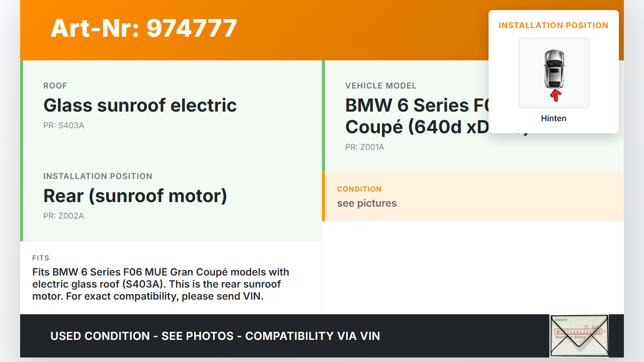Screen dimensions: 644x362
Task: Select the "PR: S403A" code
Action: click(x=63, y=126)
